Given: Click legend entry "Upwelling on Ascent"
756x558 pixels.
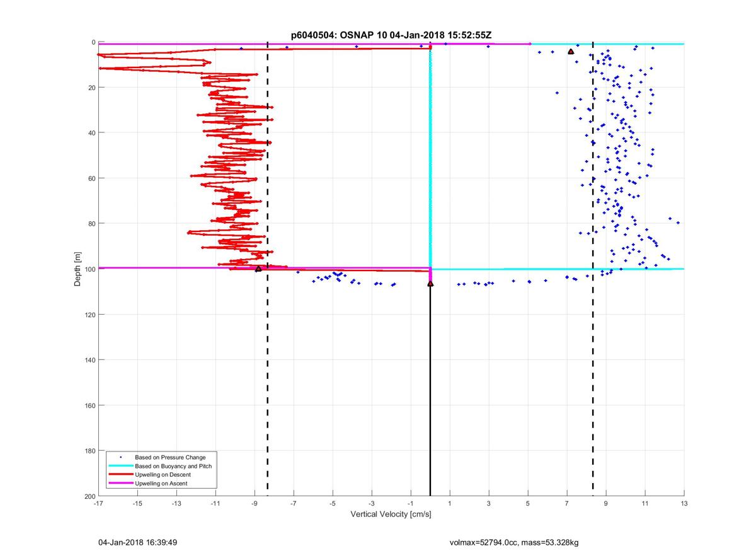Looking at the screenshot, I should 161,483.
